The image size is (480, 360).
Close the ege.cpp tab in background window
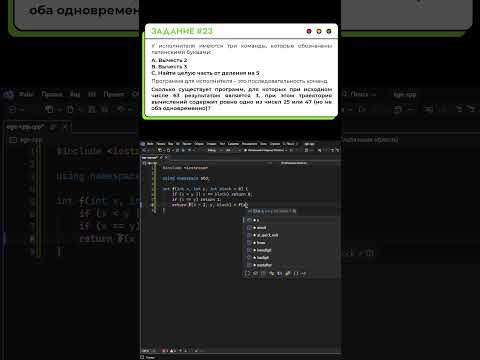pos(65,127)
